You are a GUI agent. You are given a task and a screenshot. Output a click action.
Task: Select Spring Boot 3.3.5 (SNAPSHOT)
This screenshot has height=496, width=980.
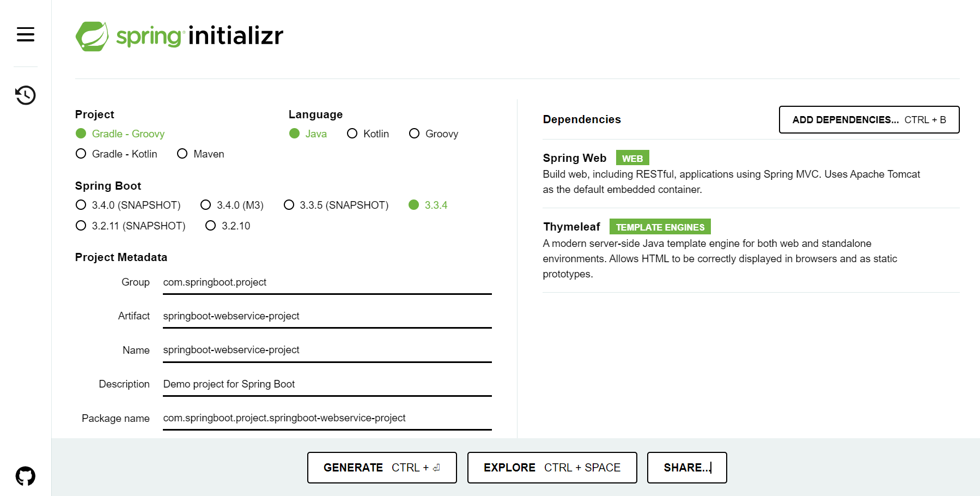(x=336, y=205)
